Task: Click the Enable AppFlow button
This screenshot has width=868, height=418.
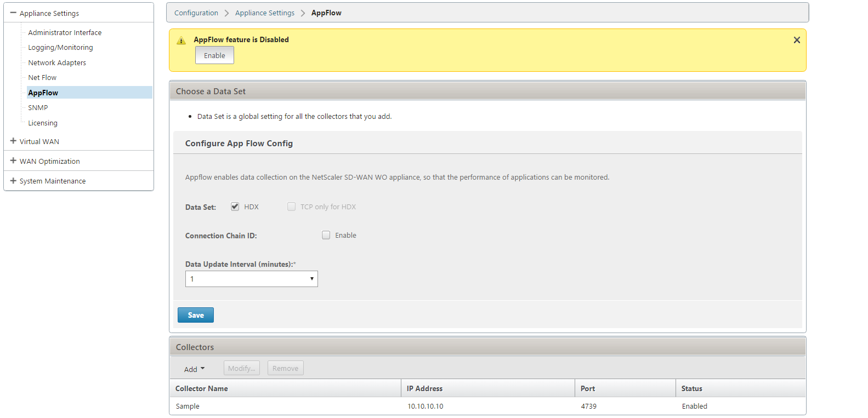Action: [214, 55]
